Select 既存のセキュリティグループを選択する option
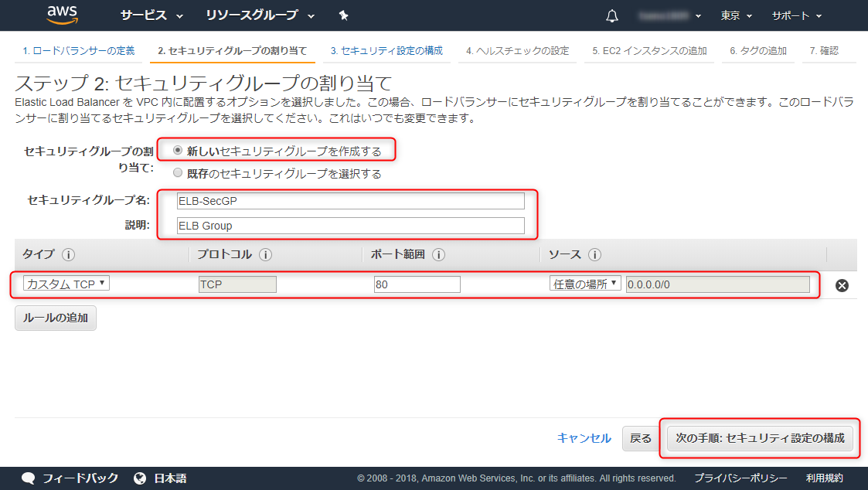This screenshot has height=490, width=868. pyautogui.click(x=179, y=172)
